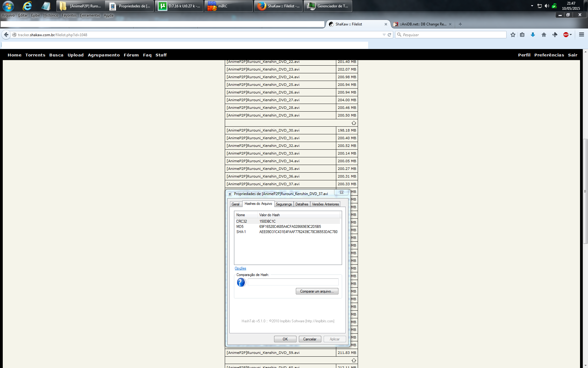Open the bookmarks list icon
The image size is (588, 368).
click(522, 35)
